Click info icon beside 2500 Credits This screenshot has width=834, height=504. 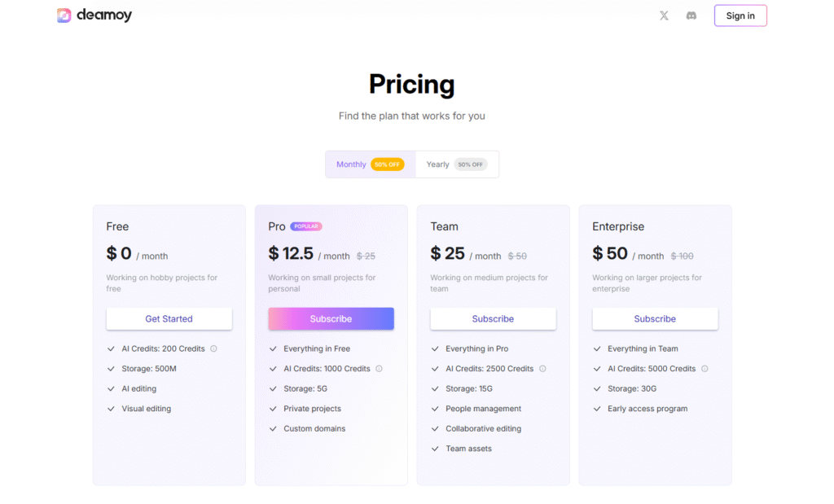pyautogui.click(x=542, y=369)
